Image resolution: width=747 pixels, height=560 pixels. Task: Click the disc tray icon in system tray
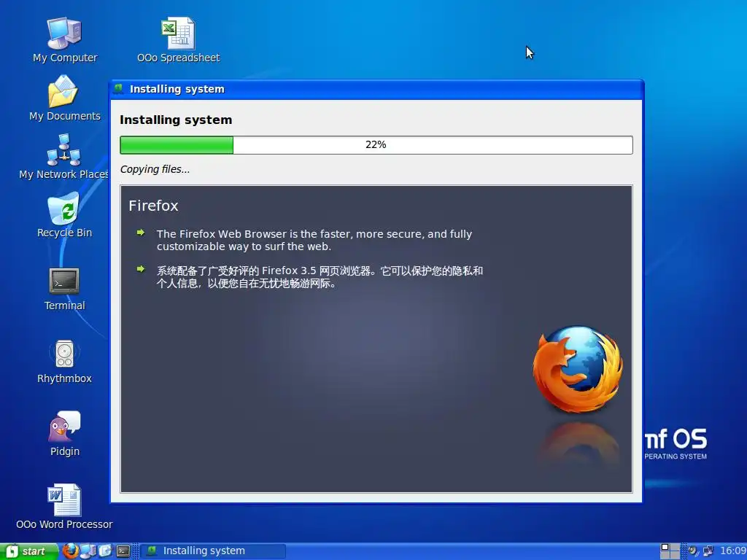[693, 551]
